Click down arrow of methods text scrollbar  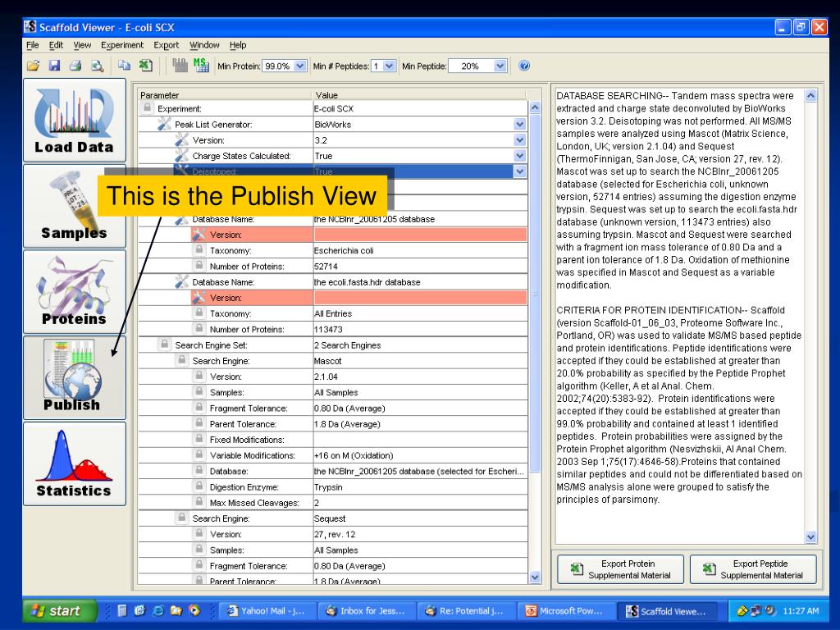click(810, 536)
